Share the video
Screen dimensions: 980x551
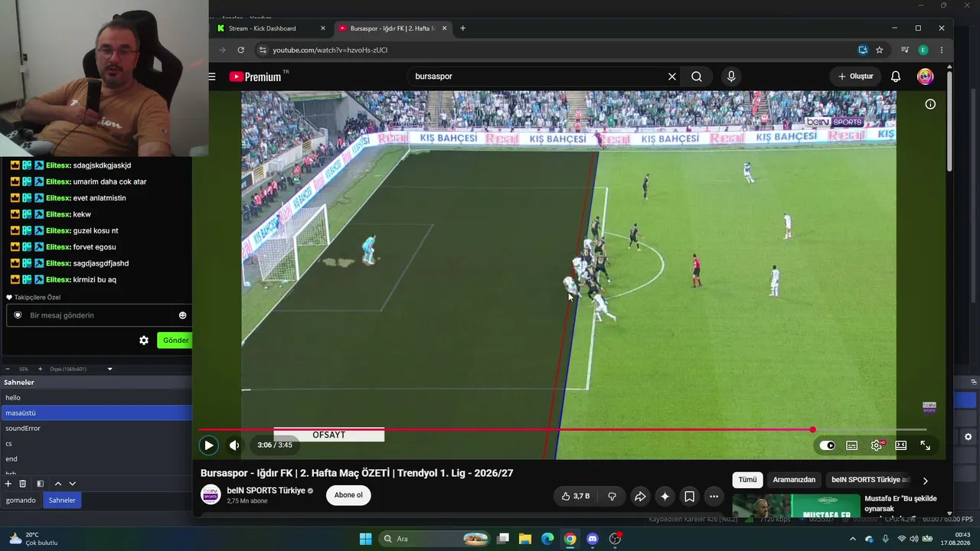(640, 497)
